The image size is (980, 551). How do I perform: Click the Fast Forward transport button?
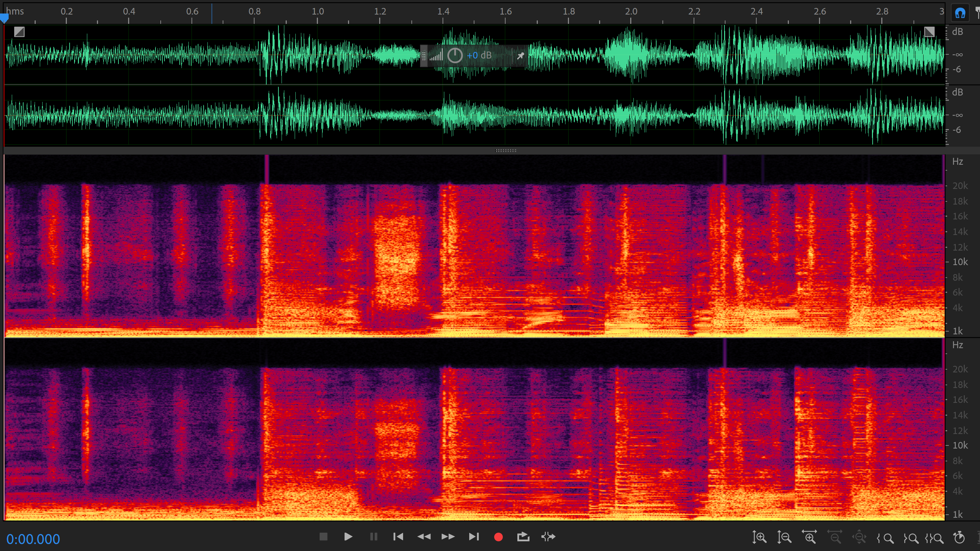(448, 536)
